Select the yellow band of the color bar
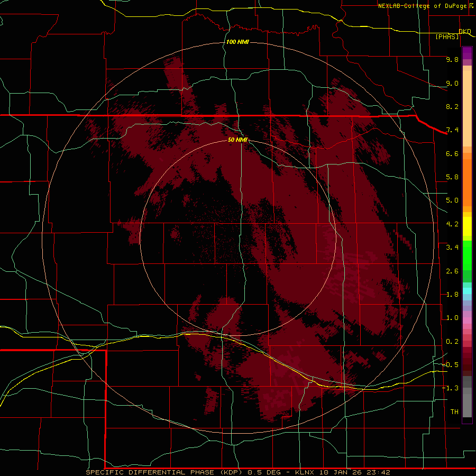Screen dimensions: 476x476 click(467, 226)
